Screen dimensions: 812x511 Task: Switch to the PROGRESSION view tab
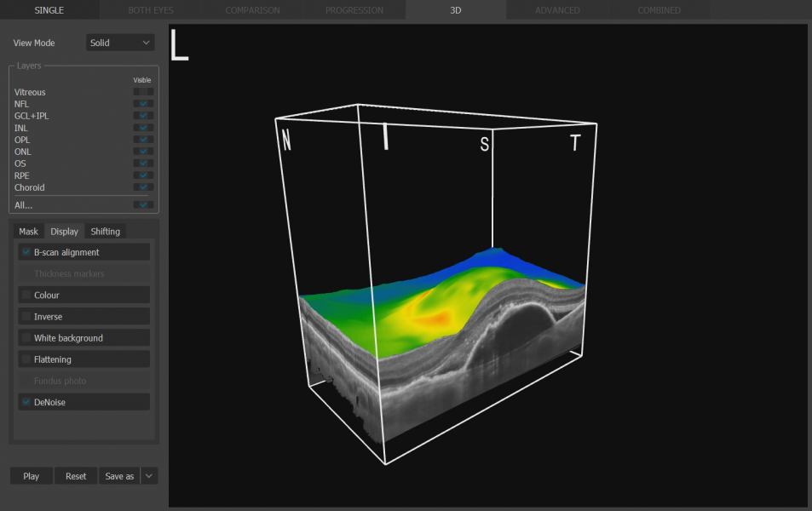[354, 10]
